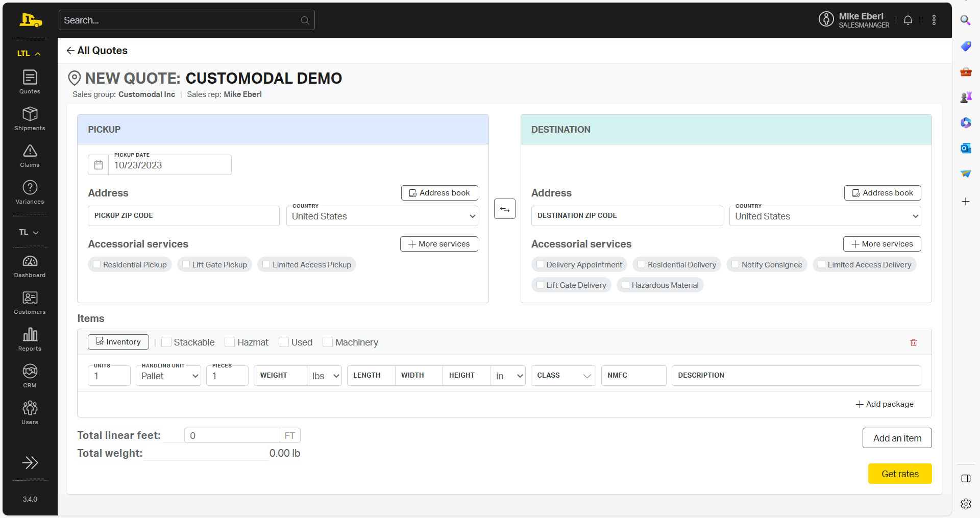This screenshot has width=980, height=518.
Task: Click the search magnifier icon in search bar
Action: pyautogui.click(x=305, y=20)
